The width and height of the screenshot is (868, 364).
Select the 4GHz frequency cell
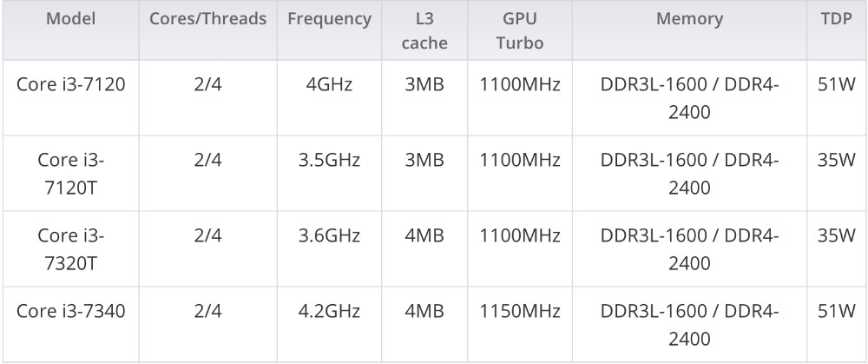[x=329, y=98]
